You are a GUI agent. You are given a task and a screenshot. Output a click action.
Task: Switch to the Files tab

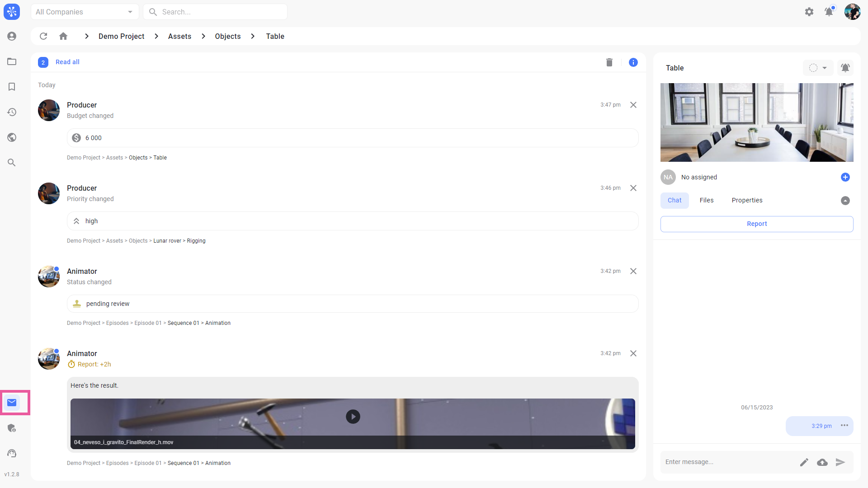707,200
